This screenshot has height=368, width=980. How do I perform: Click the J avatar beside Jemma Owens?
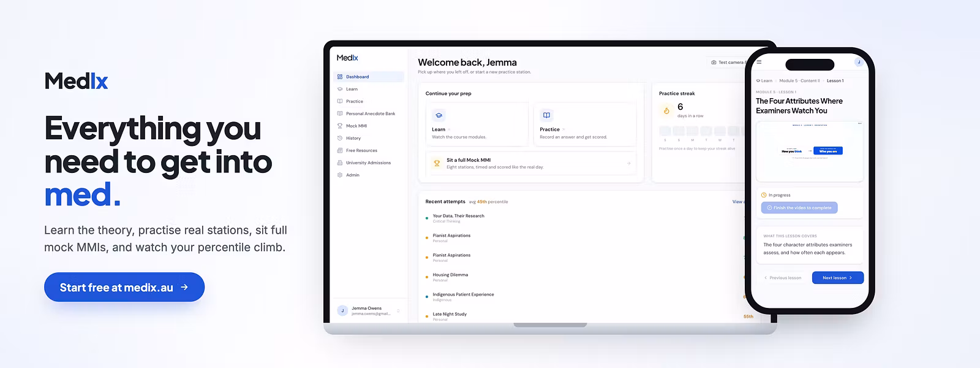point(342,310)
